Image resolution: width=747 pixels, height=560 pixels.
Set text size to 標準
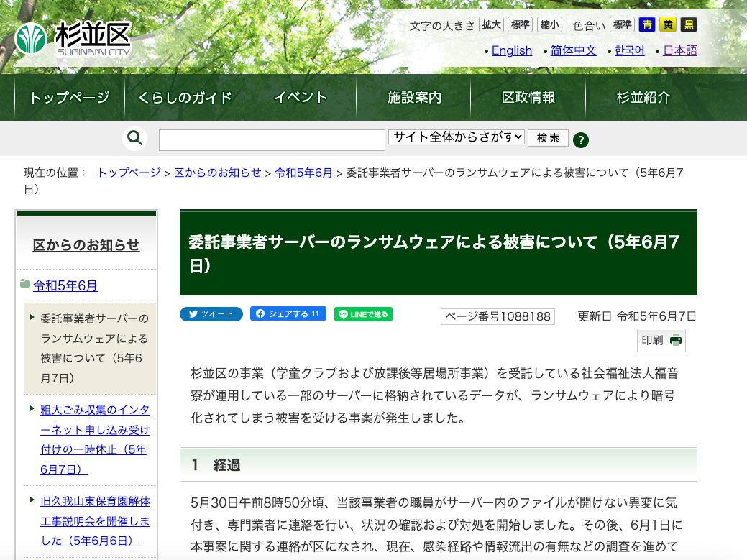[x=521, y=24]
